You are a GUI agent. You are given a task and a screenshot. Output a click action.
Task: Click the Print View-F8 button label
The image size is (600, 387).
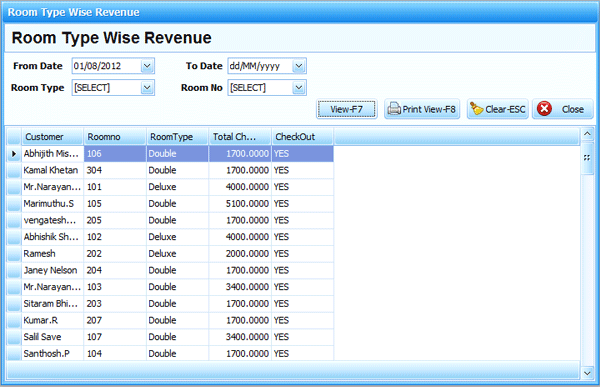(429, 109)
